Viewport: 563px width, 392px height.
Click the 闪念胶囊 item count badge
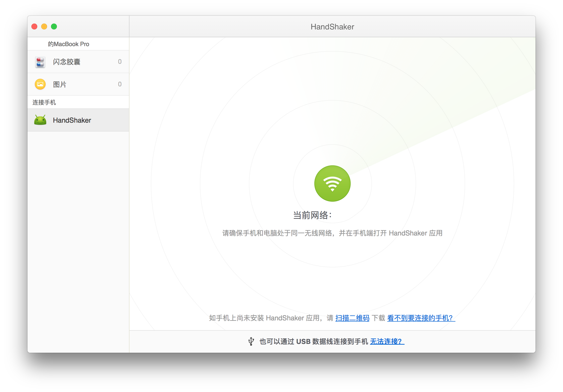[120, 62]
